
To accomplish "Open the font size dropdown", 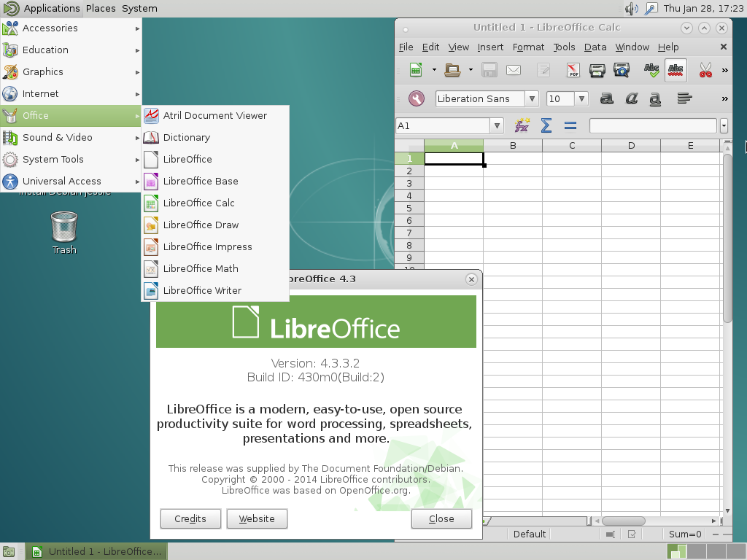I will (x=581, y=98).
